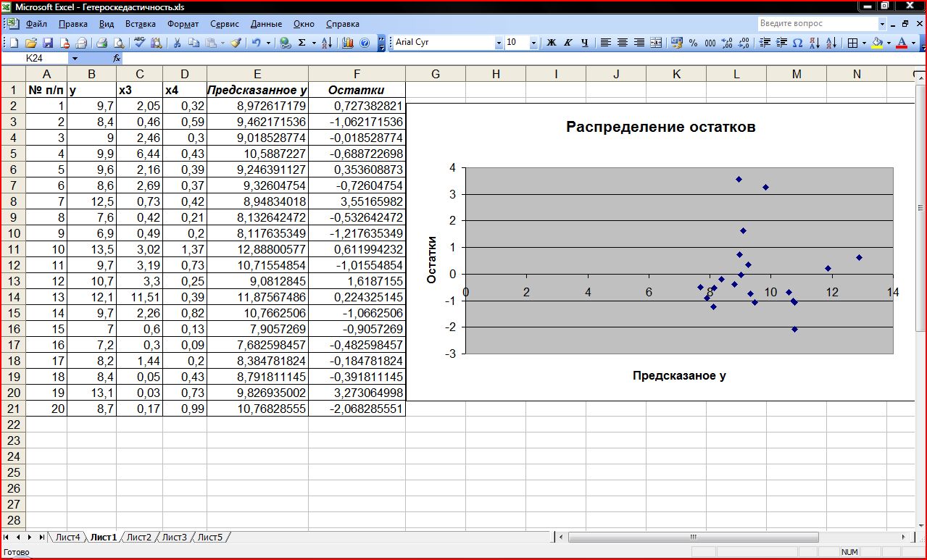Select column E header
Image resolution: width=927 pixels, height=560 pixels.
click(x=257, y=74)
